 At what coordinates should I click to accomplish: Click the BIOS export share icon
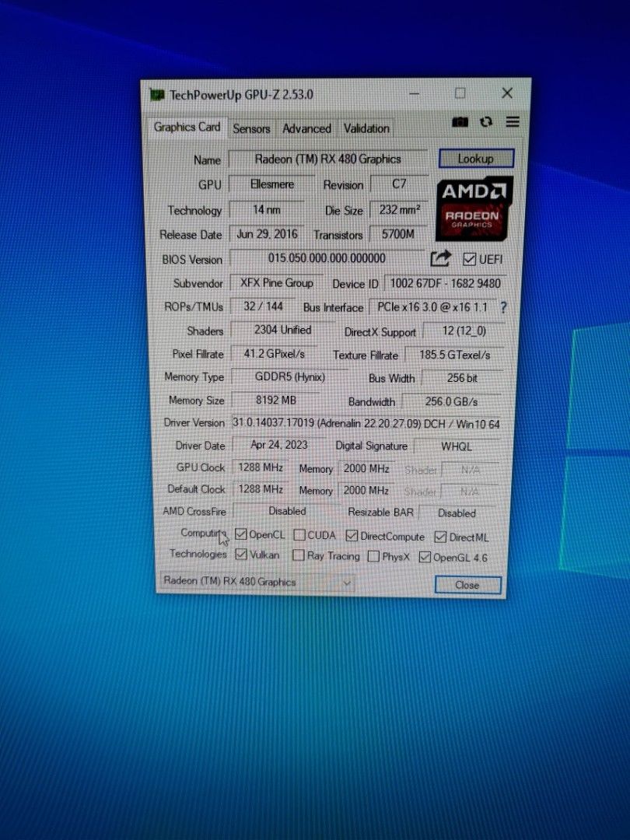[x=440, y=259]
